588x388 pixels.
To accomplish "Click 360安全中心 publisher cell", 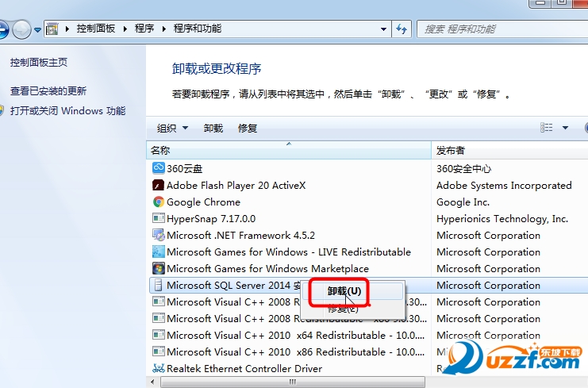I will pos(463,169).
